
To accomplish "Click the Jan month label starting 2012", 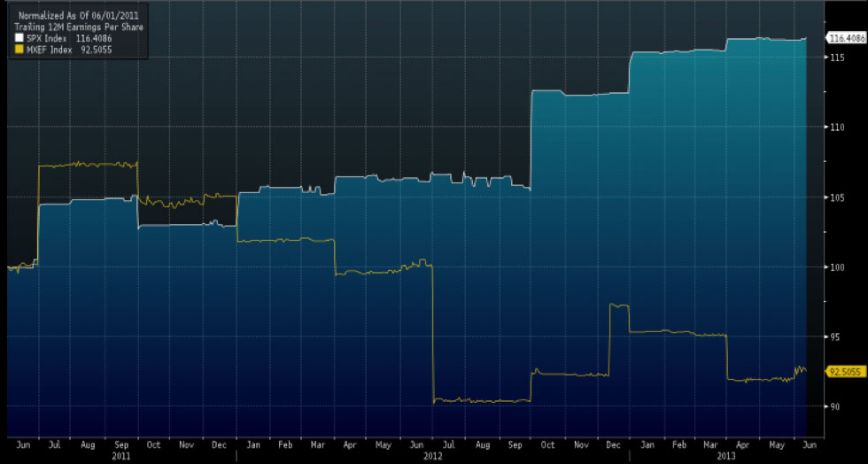I will pyautogui.click(x=253, y=445).
